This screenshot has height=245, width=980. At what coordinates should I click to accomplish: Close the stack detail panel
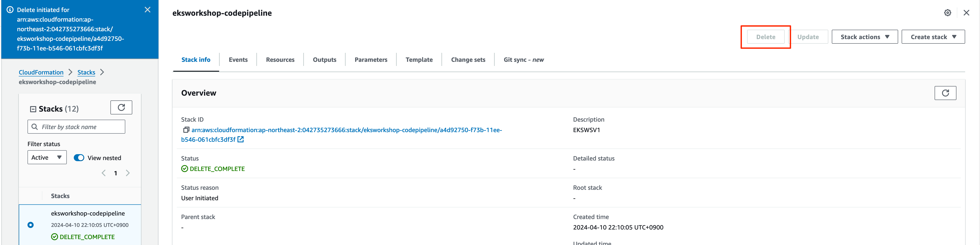pyautogui.click(x=966, y=12)
